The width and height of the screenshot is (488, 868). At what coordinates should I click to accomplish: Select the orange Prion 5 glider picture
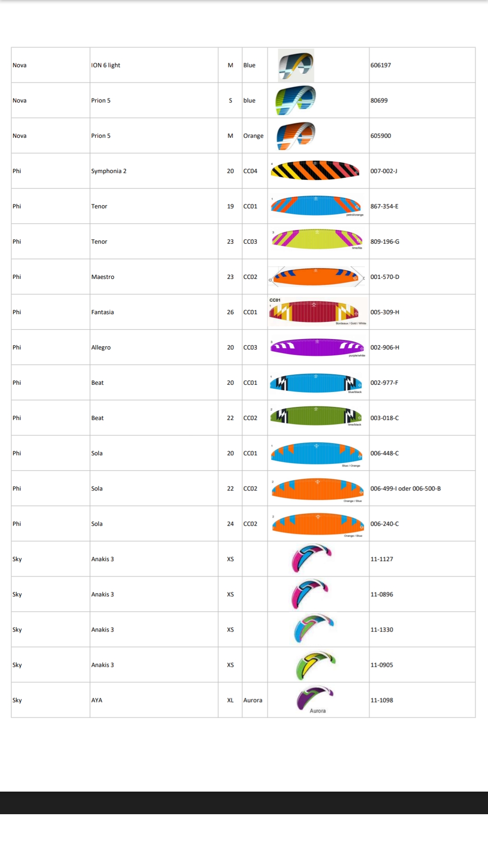(x=296, y=136)
